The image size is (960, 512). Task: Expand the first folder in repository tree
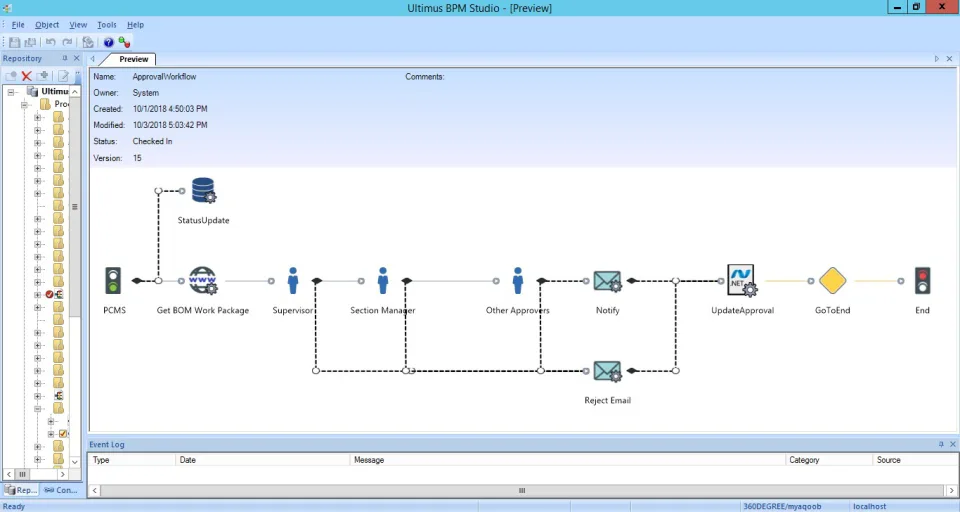pyautogui.click(x=37, y=117)
